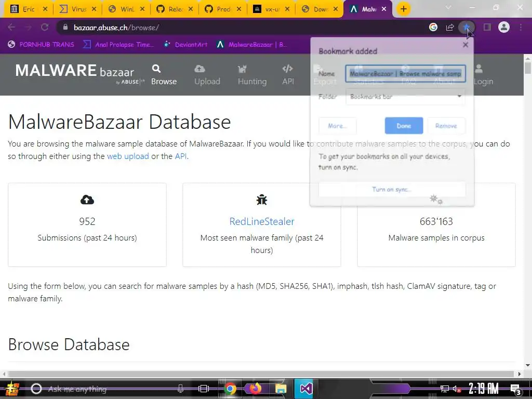Viewport: 532px width, 399px height.
Task: Click Done in the bookmark popup
Action: pyautogui.click(x=404, y=126)
